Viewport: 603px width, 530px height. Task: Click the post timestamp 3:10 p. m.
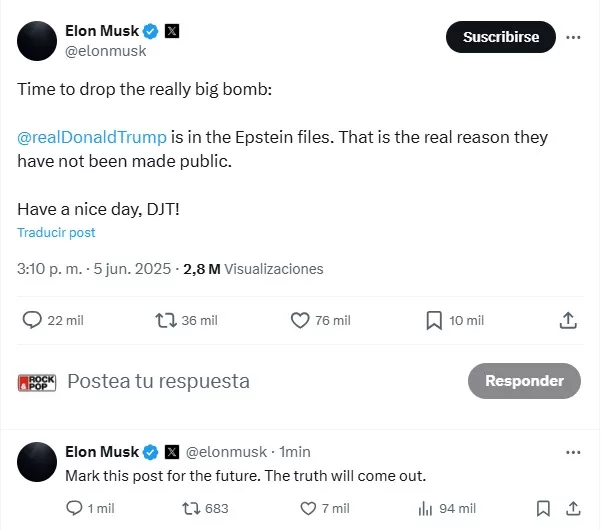coord(52,269)
